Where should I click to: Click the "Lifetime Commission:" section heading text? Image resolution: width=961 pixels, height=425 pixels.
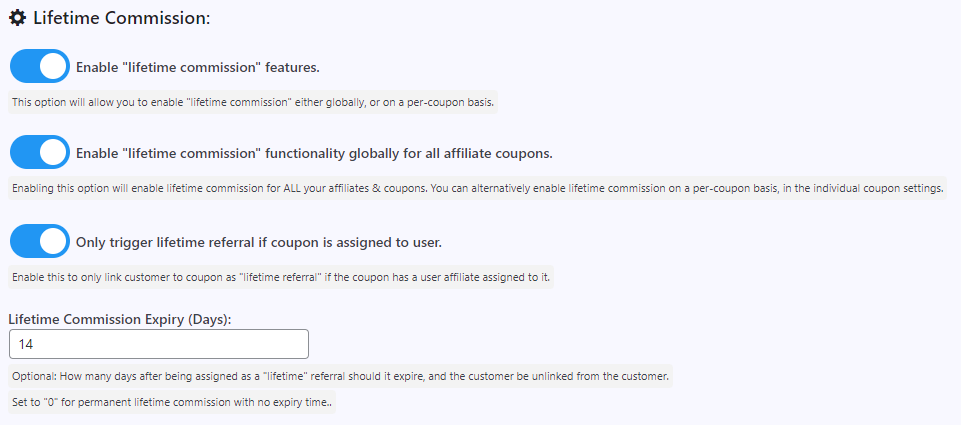coord(121,18)
